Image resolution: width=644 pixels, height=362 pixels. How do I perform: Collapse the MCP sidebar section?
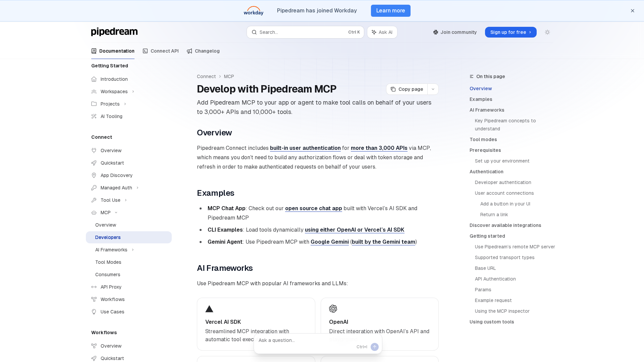click(116, 213)
